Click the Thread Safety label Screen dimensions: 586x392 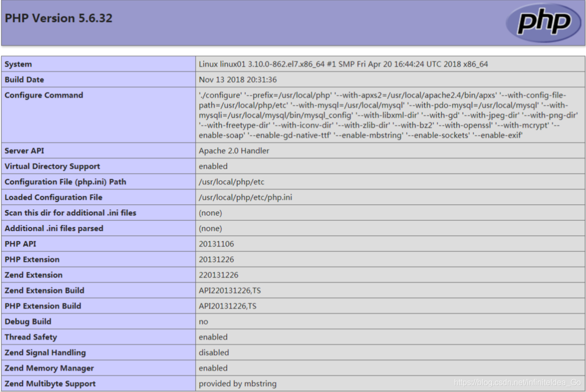[31, 337]
